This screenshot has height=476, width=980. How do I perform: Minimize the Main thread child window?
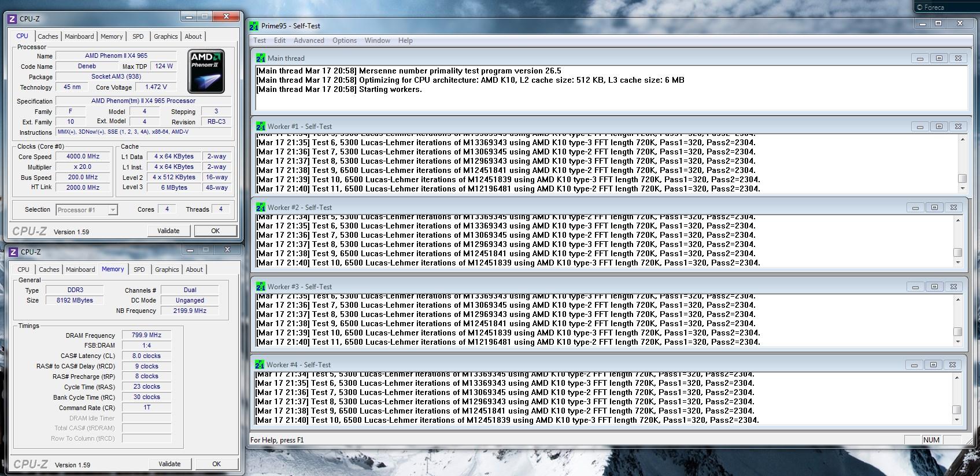[920, 58]
